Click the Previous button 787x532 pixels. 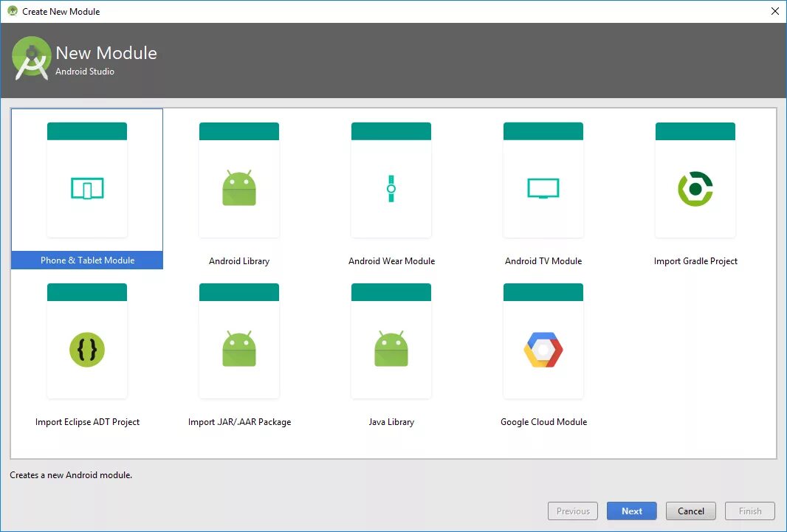(x=573, y=511)
